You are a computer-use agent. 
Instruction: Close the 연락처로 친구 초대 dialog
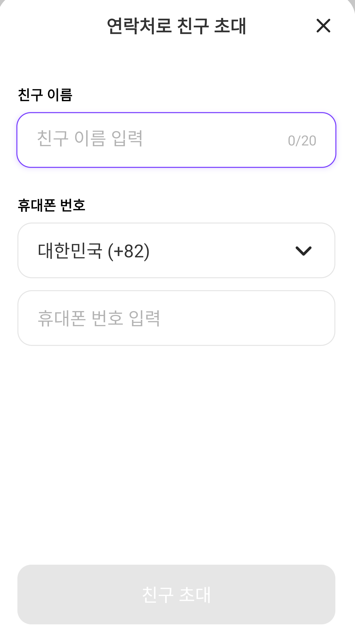tap(323, 26)
